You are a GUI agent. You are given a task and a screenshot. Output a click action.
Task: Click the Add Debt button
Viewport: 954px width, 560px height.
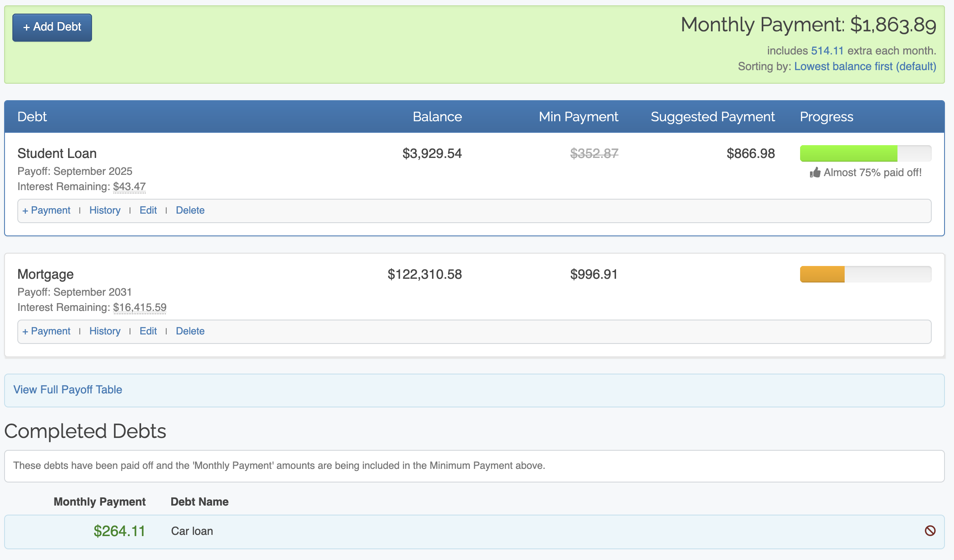pyautogui.click(x=52, y=27)
